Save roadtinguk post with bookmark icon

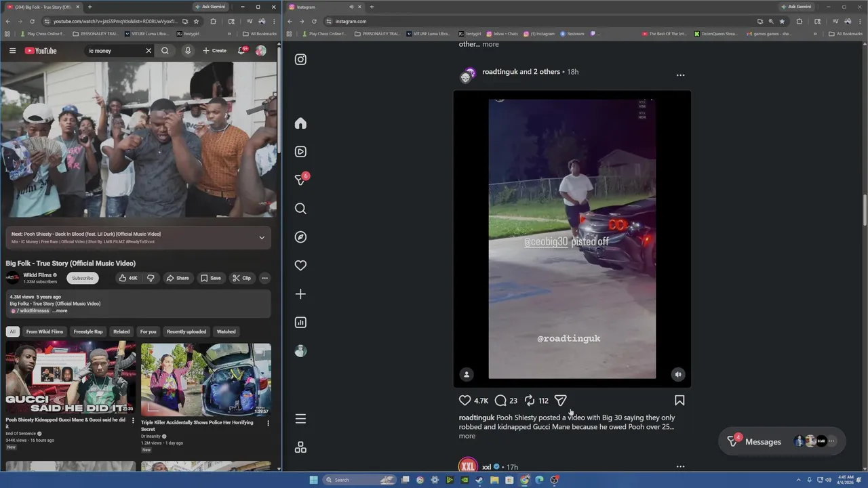pyautogui.click(x=679, y=401)
